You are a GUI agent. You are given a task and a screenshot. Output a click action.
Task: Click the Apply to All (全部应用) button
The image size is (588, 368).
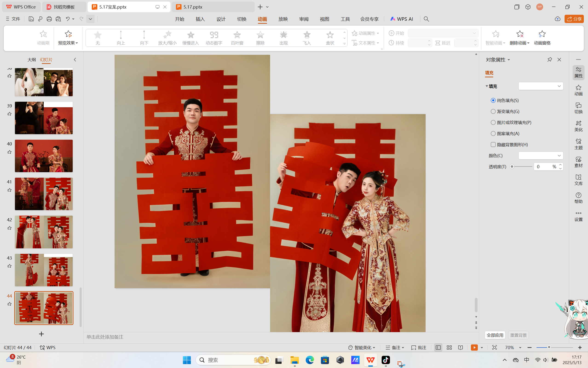click(495, 335)
